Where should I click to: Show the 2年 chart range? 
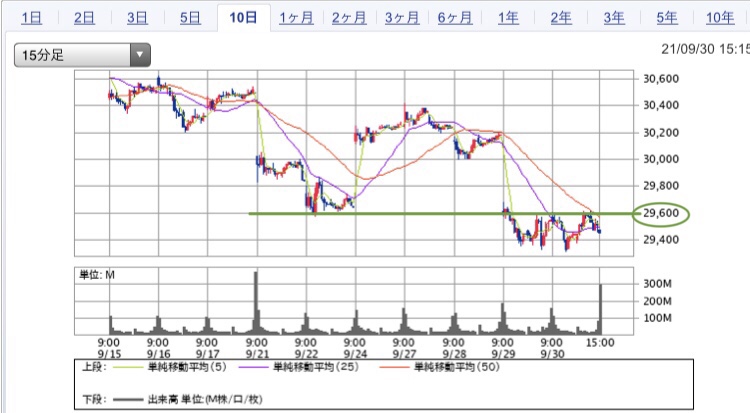tap(561, 18)
